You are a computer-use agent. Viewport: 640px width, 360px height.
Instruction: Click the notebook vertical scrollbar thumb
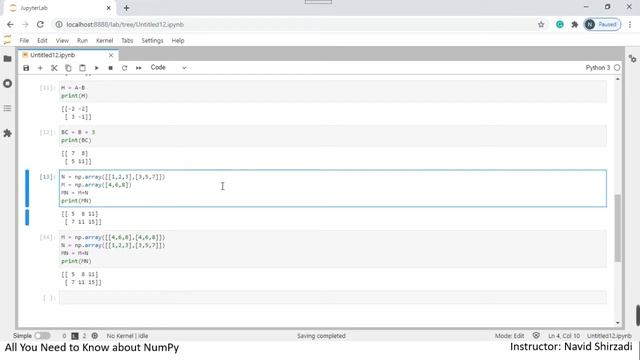click(618, 228)
